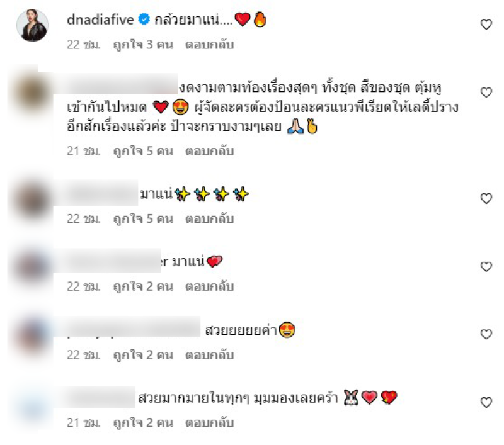Viewport: 504px width, 445px height.
Task: Like the dnadiafive comment with the heart icon
Action: (486, 24)
